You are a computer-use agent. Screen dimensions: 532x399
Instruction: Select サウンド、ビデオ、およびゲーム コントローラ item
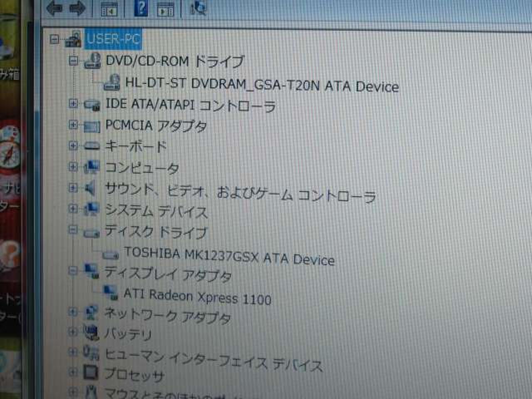240,192
